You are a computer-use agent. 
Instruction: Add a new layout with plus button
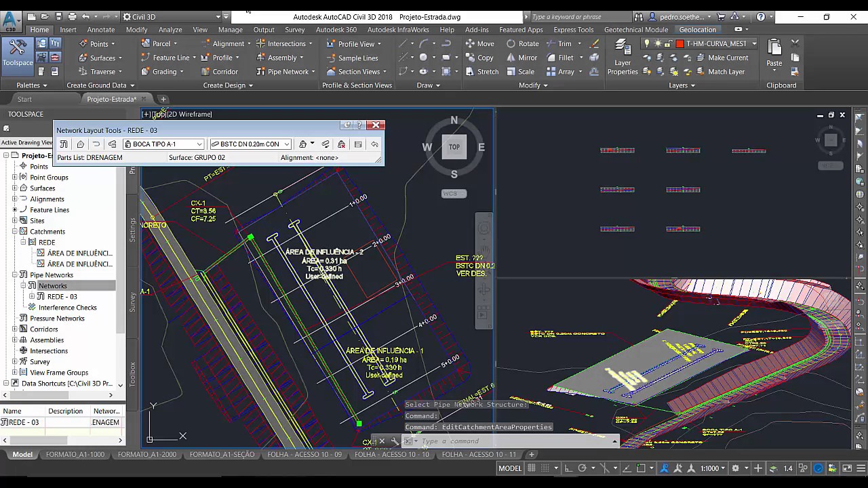pyautogui.click(x=532, y=455)
